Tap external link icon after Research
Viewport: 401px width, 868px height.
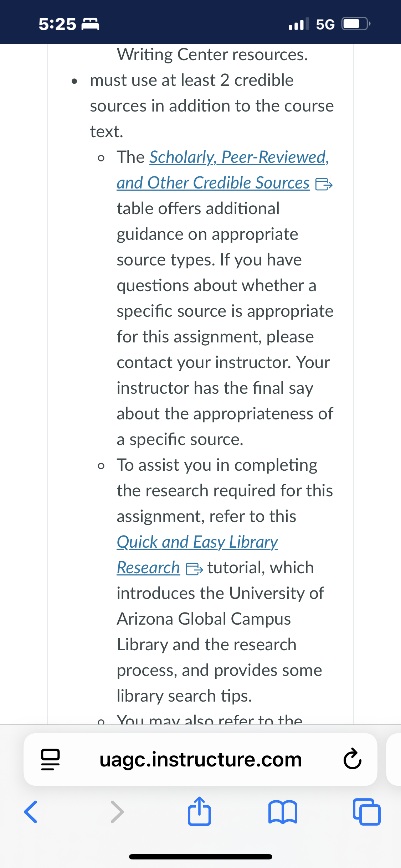point(194,569)
